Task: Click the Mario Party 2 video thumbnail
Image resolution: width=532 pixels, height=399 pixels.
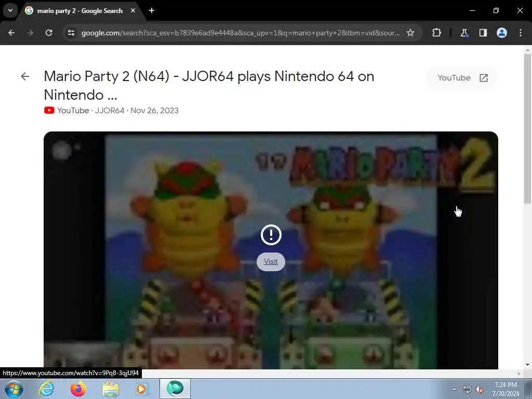Action: [271, 250]
